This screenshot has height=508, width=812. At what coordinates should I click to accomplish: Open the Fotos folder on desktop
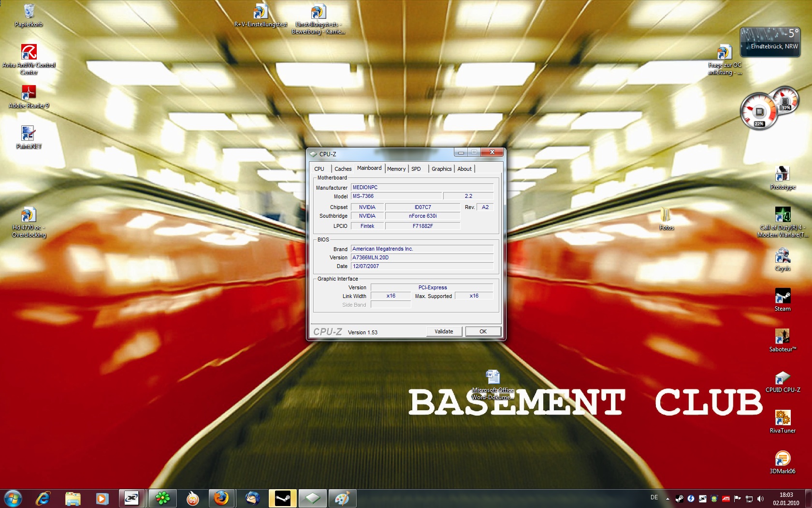coord(666,218)
